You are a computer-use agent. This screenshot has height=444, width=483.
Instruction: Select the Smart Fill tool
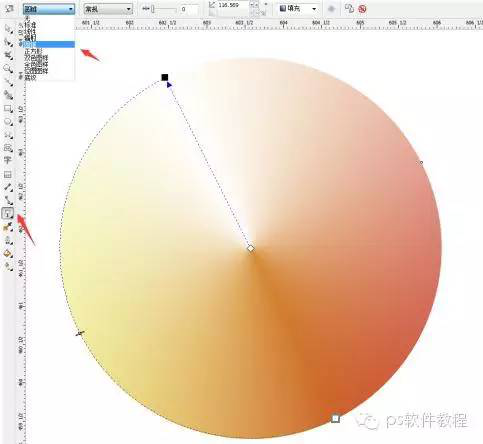click(8, 95)
